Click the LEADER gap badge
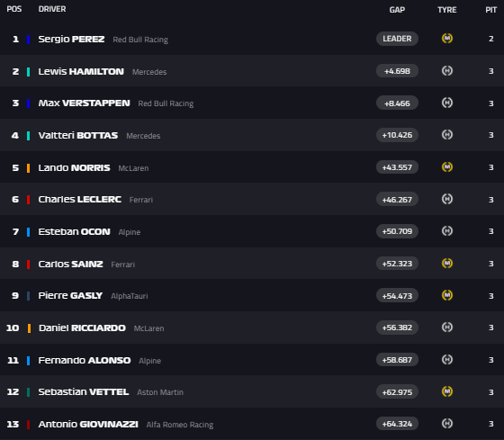The height and width of the screenshot is (440, 504). tap(397, 39)
